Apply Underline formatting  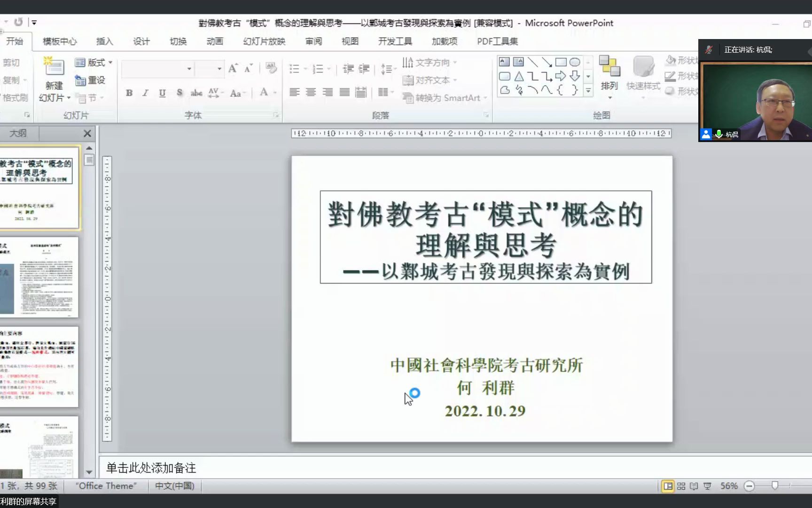(x=162, y=93)
